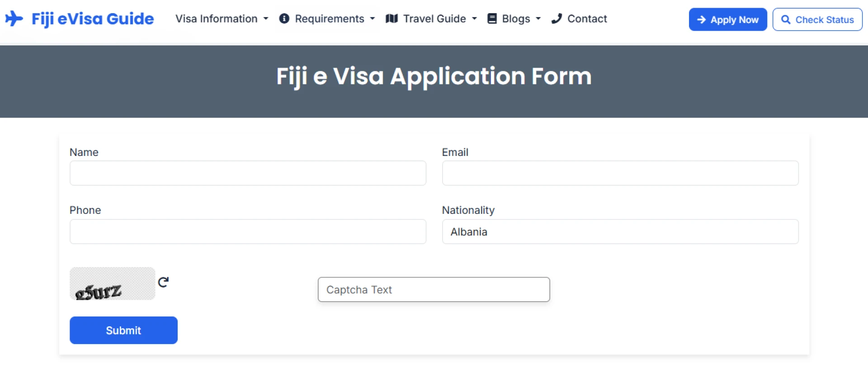Click the phone icon beside Contact
This screenshot has height=377, width=868.
[557, 19]
